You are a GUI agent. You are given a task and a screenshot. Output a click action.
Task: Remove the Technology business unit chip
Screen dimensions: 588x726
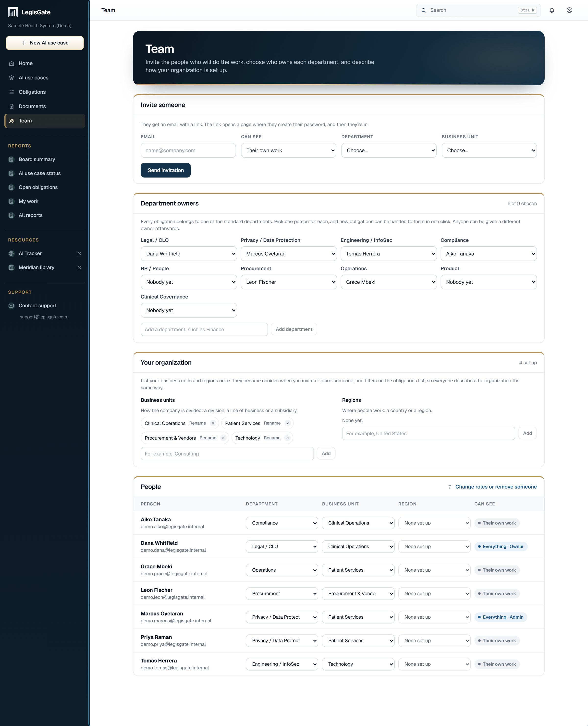(x=287, y=438)
